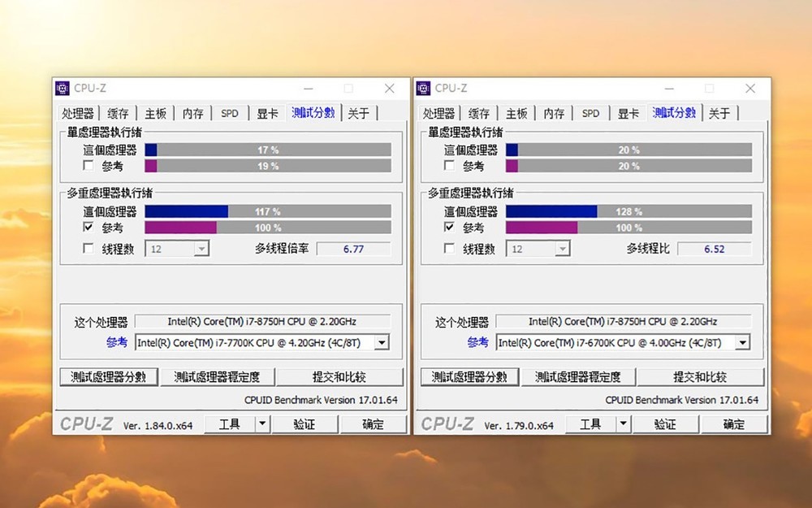Switch to 内存 tab in right window
The image size is (812, 508).
click(554, 113)
